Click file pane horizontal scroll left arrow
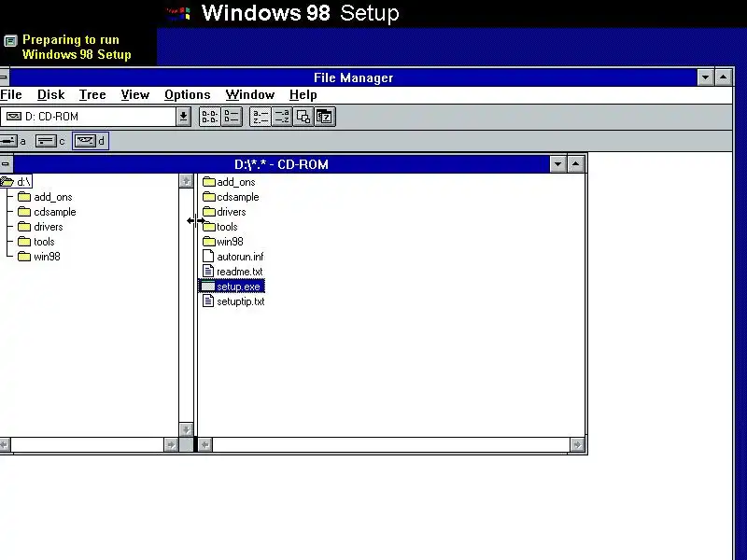 pos(204,445)
